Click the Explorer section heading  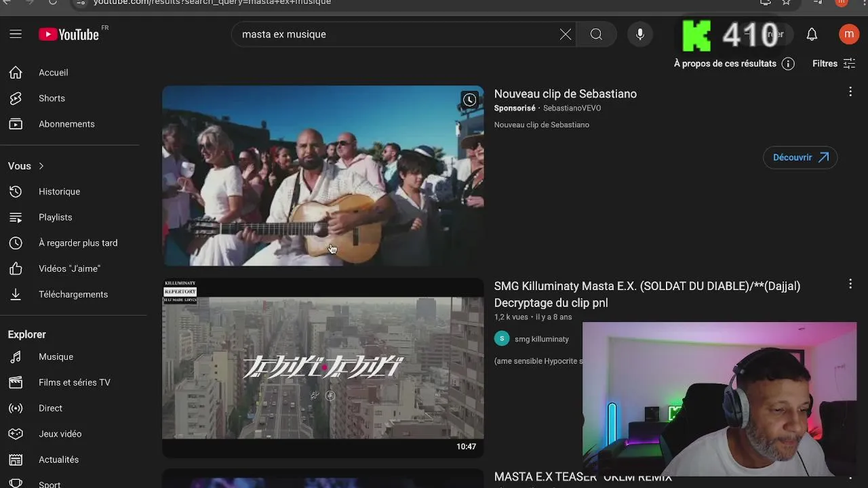[x=27, y=335]
